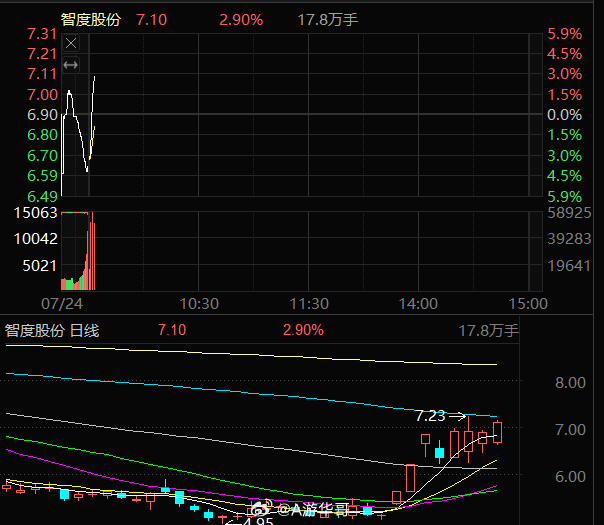Screen dimensions: 604x525
Task: Click the 11:30 time axis label
Action: point(309,304)
